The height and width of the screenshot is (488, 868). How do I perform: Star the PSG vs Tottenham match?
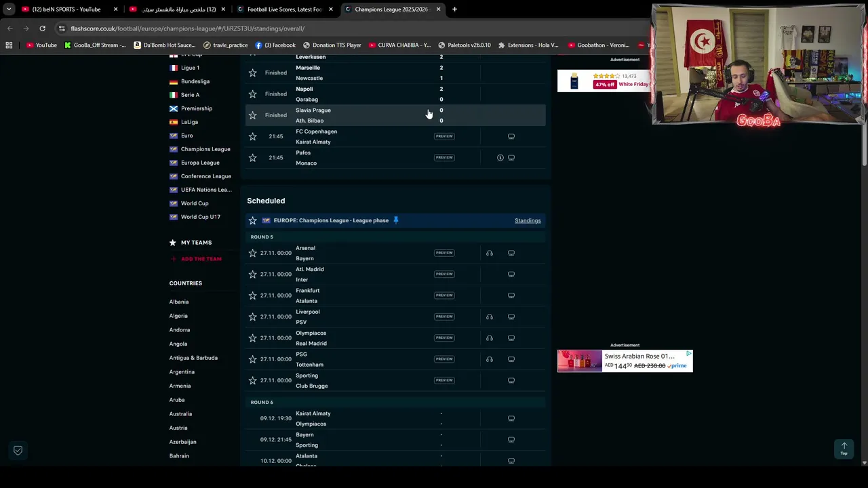[x=253, y=359]
